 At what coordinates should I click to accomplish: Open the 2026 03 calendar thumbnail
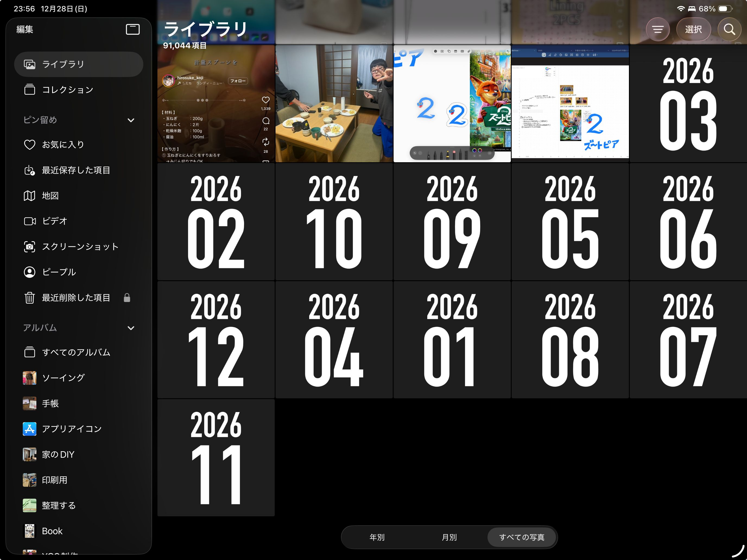(688, 104)
